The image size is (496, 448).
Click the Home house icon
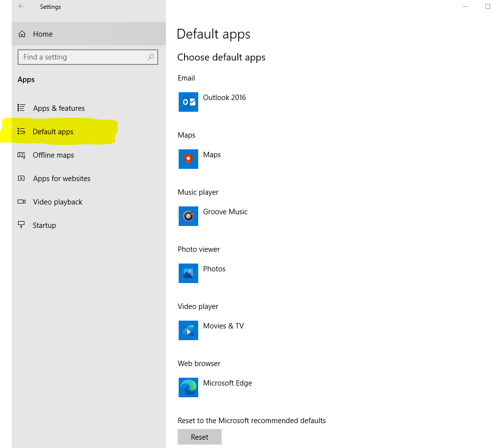tap(22, 34)
